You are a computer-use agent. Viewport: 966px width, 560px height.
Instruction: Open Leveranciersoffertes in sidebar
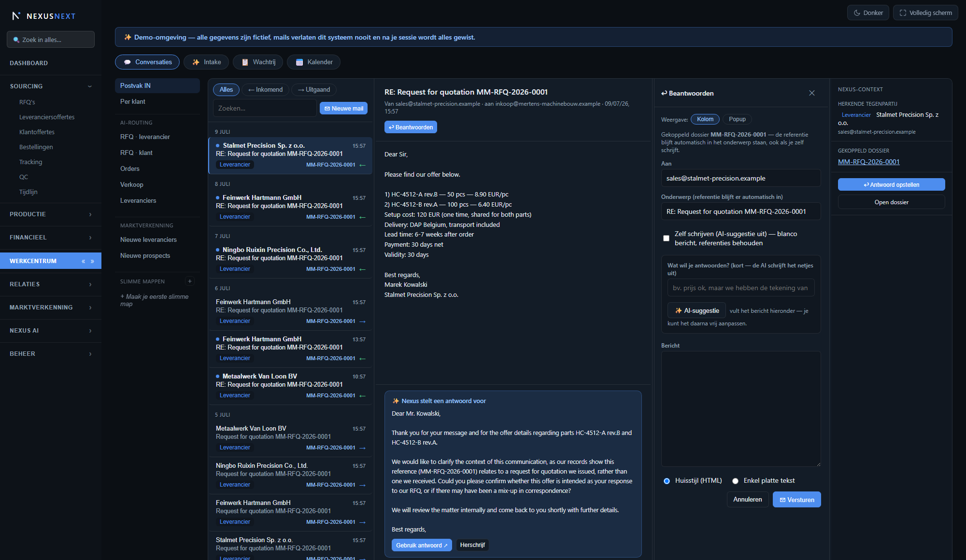tap(47, 117)
